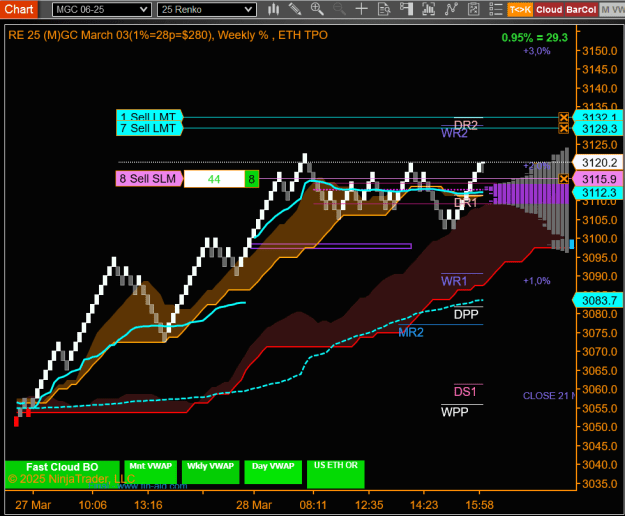Screen dimensions: 625x516
Task: Open the 25 Renko interval dropdown
Action: [x=207, y=10]
